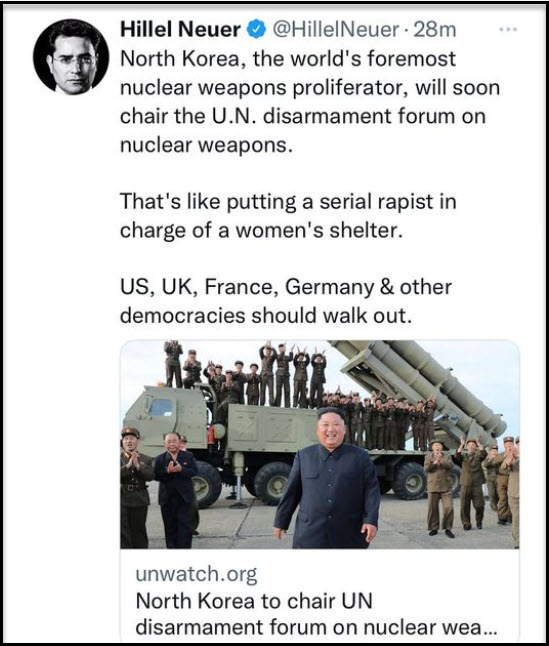Screen dimensions: 549x646
Task: Click the unwatch.org domain text
Action: (196, 573)
